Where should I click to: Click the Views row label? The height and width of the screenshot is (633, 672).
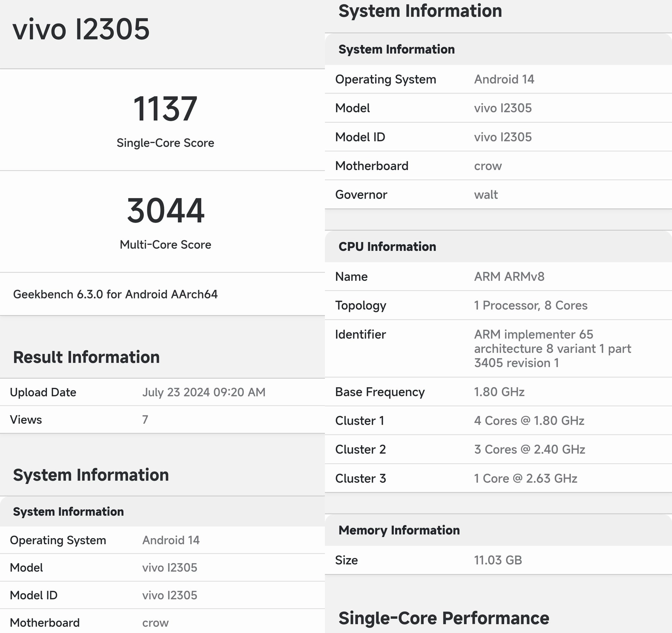tap(26, 420)
